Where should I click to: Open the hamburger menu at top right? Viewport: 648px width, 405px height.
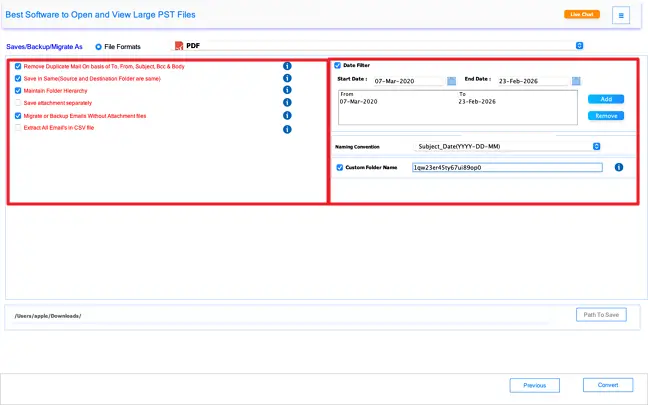(x=621, y=15)
